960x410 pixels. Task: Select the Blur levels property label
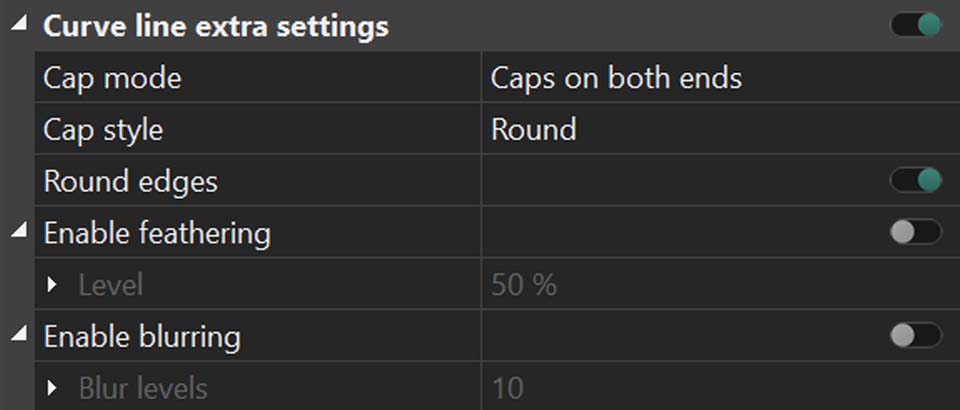click(144, 389)
